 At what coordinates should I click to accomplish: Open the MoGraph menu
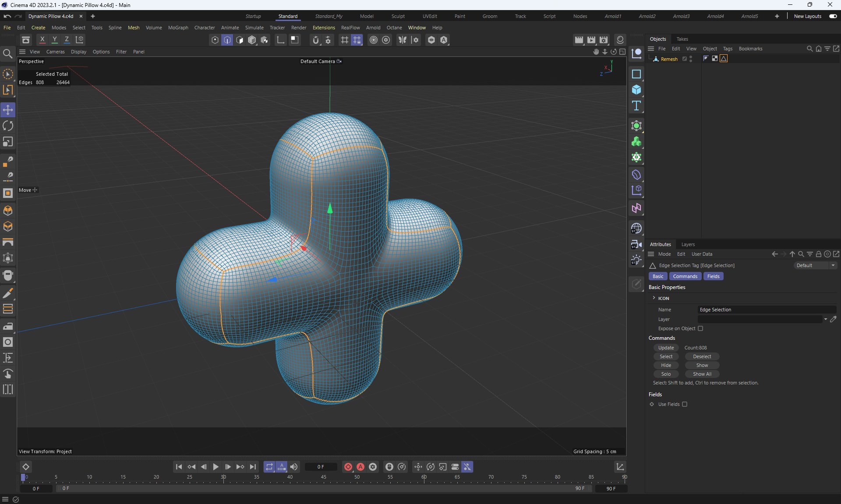coord(178,28)
